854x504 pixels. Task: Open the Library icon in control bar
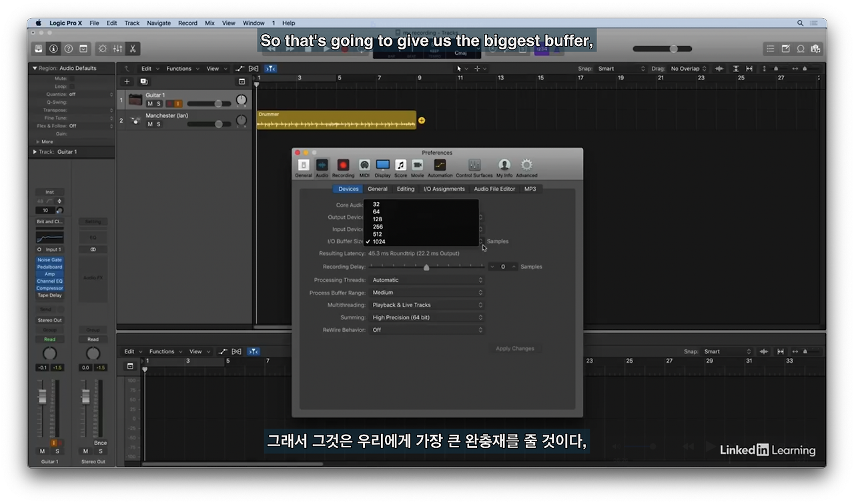39,49
